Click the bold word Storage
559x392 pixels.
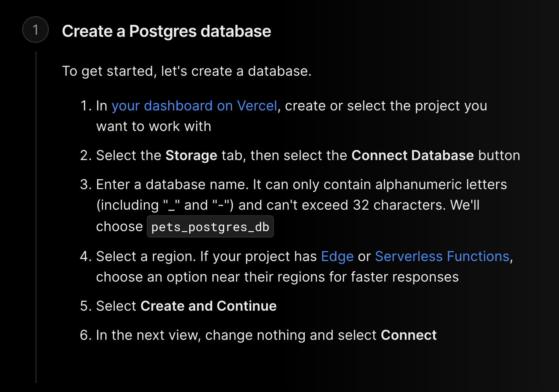191,155
